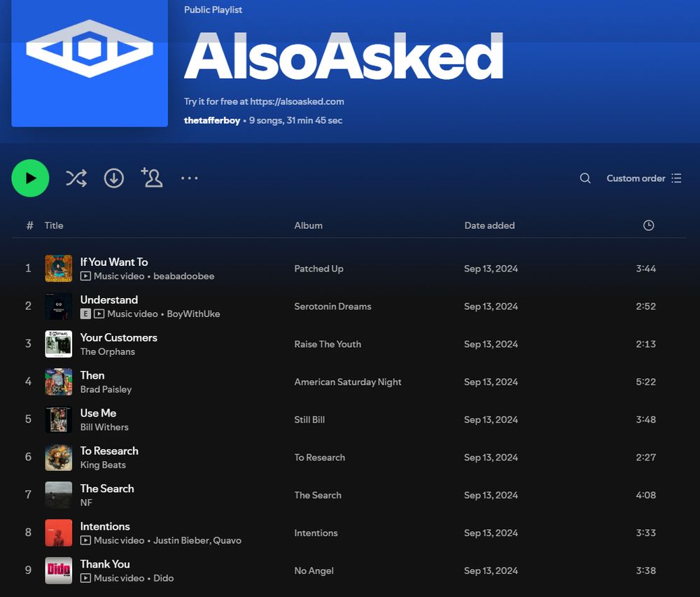Select the Title column header
Viewport: 700px width, 597px height.
tap(54, 225)
